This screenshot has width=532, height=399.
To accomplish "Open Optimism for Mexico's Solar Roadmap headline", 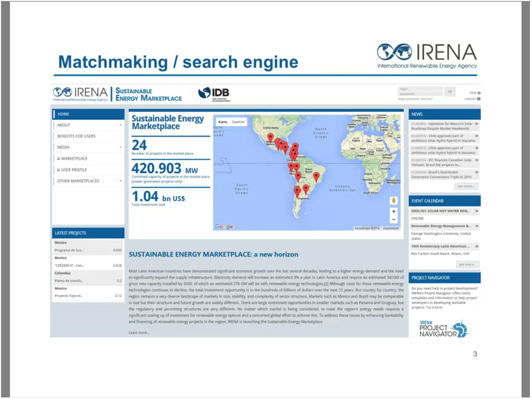I will (x=442, y=126).
